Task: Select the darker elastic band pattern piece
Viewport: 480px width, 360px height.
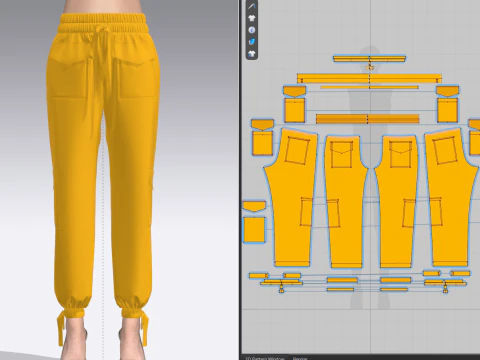Action: (368, 119)
